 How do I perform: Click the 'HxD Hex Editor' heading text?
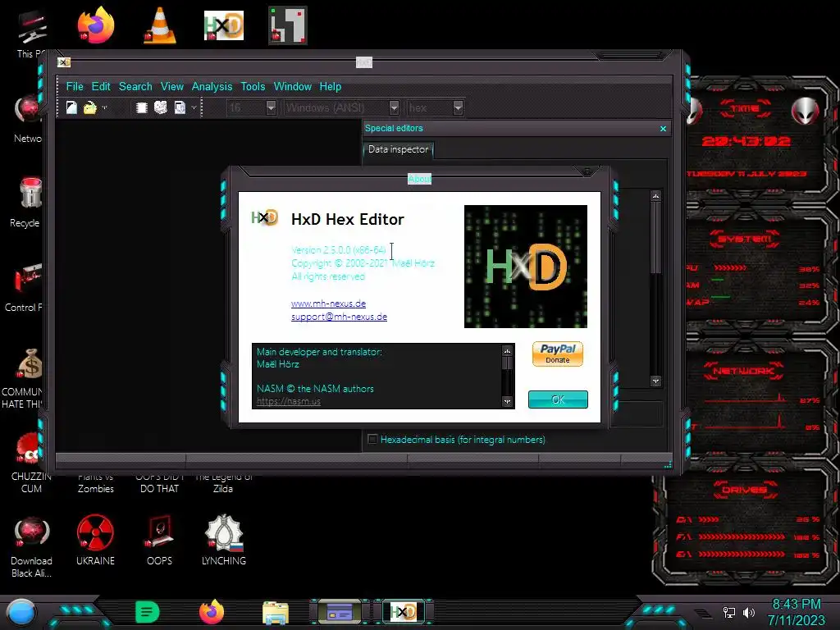(347, 219)
